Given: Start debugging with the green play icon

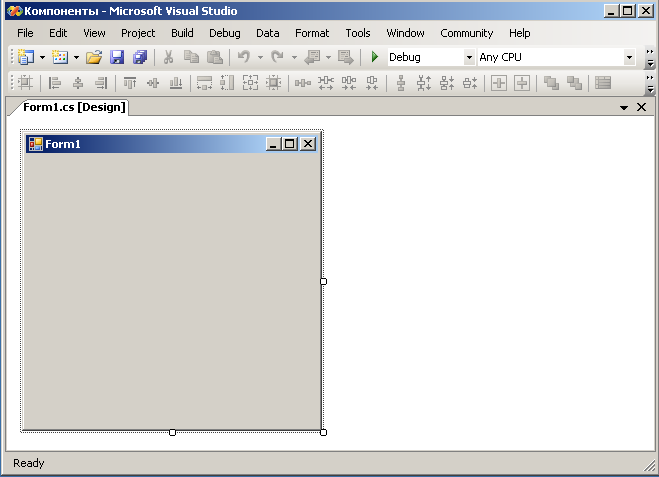Looking at the screenshot, I should click(375, 57).
